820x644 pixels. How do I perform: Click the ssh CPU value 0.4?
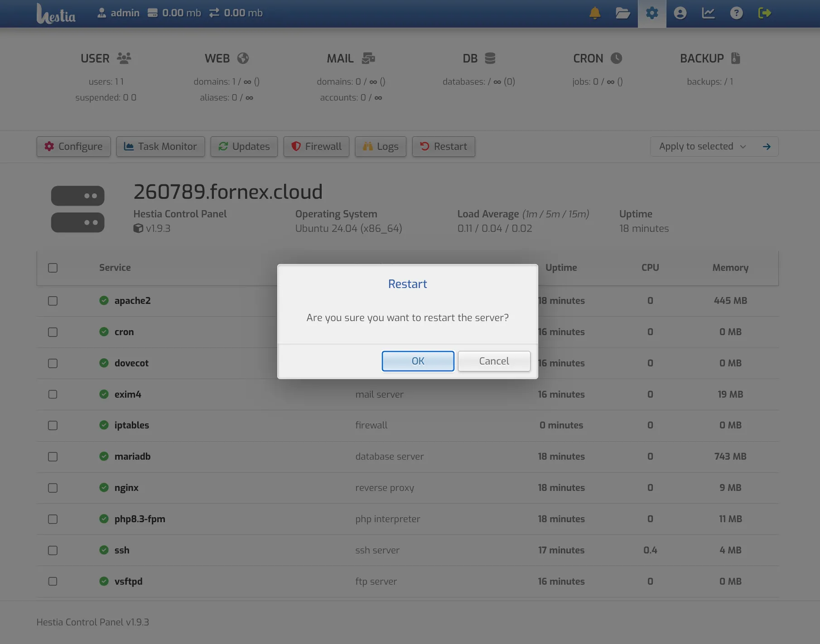pos(650,550)
